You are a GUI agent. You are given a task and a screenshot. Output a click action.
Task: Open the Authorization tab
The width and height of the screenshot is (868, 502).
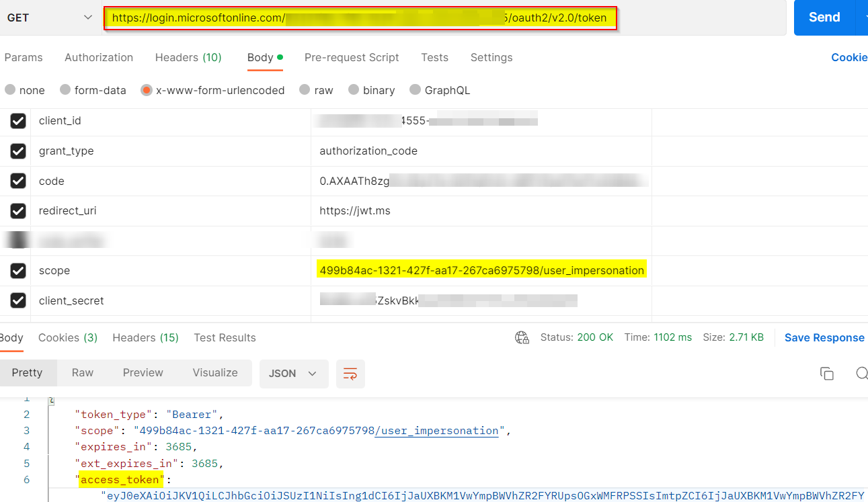(99, 58)
